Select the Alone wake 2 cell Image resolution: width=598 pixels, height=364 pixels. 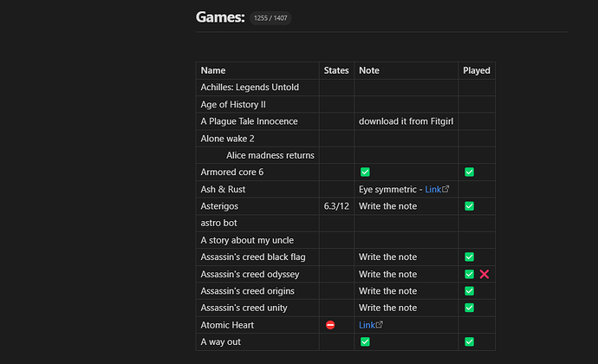pos(257,139)
